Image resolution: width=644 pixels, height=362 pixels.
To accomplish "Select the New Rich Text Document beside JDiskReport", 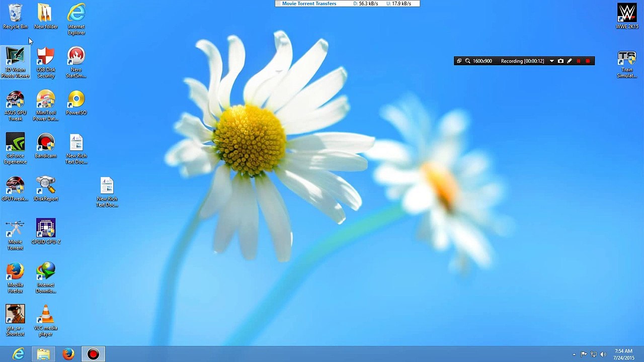I will [107, 192].
